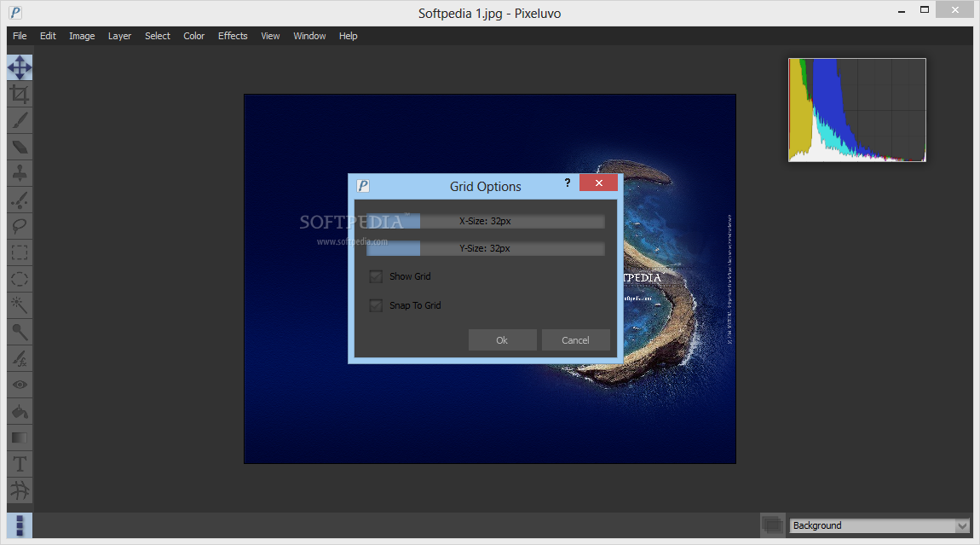980x545 pixels.
Task: Open the Color menu
Action: [x=193, y=36]
